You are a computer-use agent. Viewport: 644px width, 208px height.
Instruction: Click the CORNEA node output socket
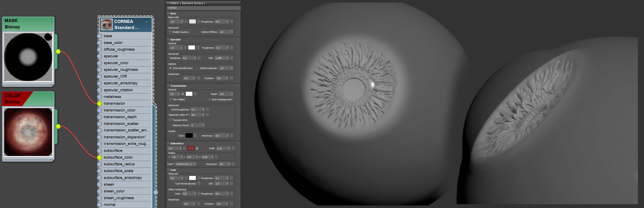156,192
